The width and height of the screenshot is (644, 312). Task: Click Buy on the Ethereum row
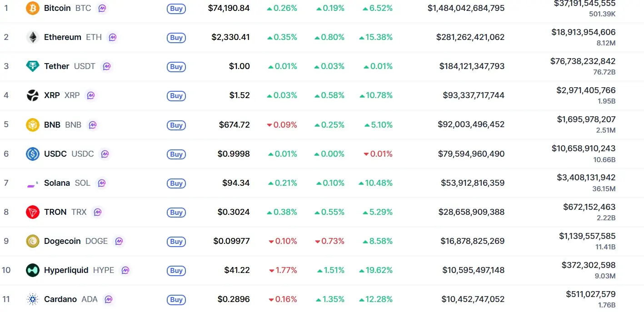tap(176, 38)
